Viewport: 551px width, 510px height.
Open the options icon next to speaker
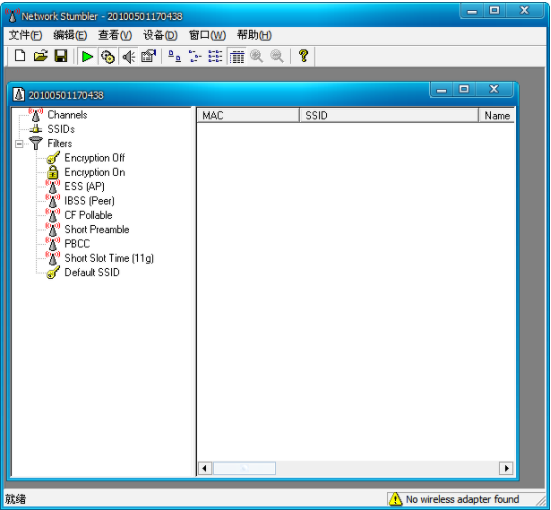pyautogui.click(x=148, y=56)
